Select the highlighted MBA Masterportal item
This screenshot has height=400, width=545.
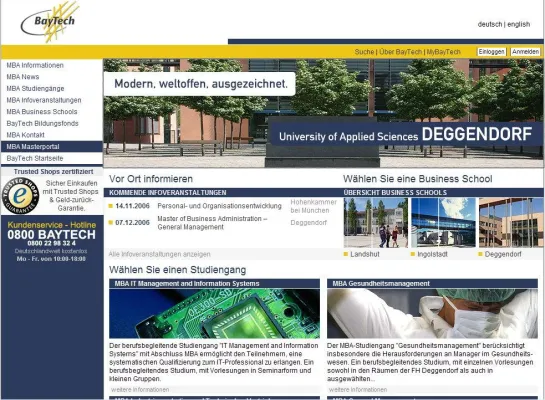[x=52, y=147]
